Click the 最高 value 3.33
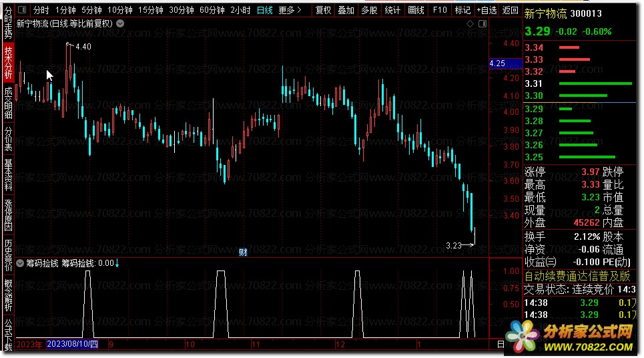 [590, 184]
